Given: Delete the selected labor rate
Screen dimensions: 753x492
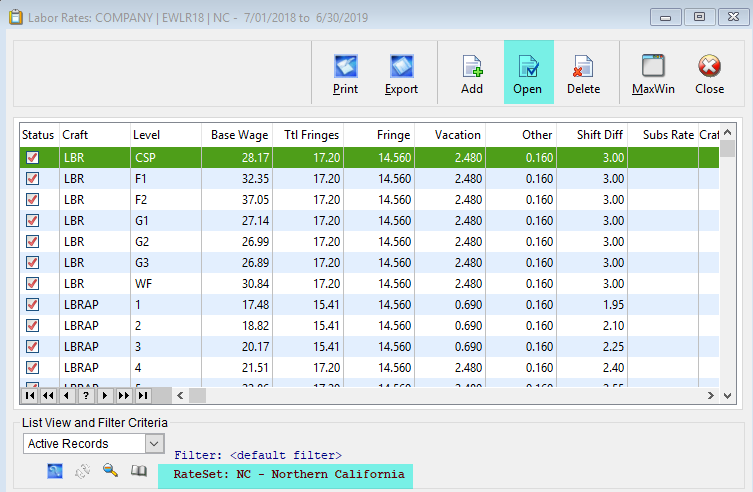Looking at the screenshot, I should (x=583, y=74).
